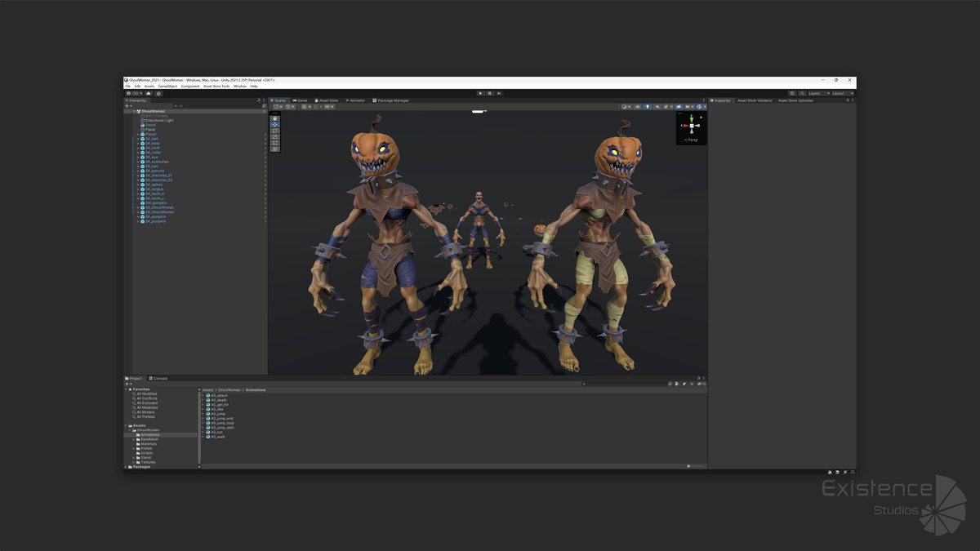Image resolution: width=980 pixels, height=551 pixels.
Task: Toggle scene lighting bulb icon
Action: (648, 106)
